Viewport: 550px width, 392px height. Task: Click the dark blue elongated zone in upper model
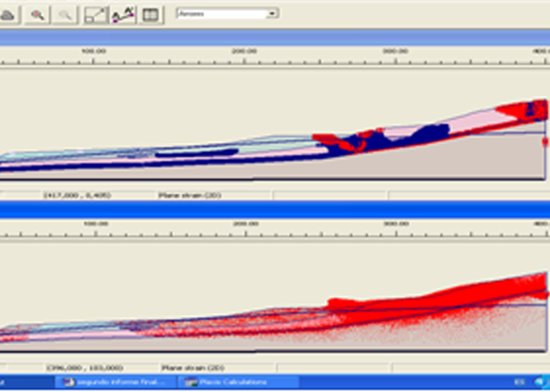[196, 153]
